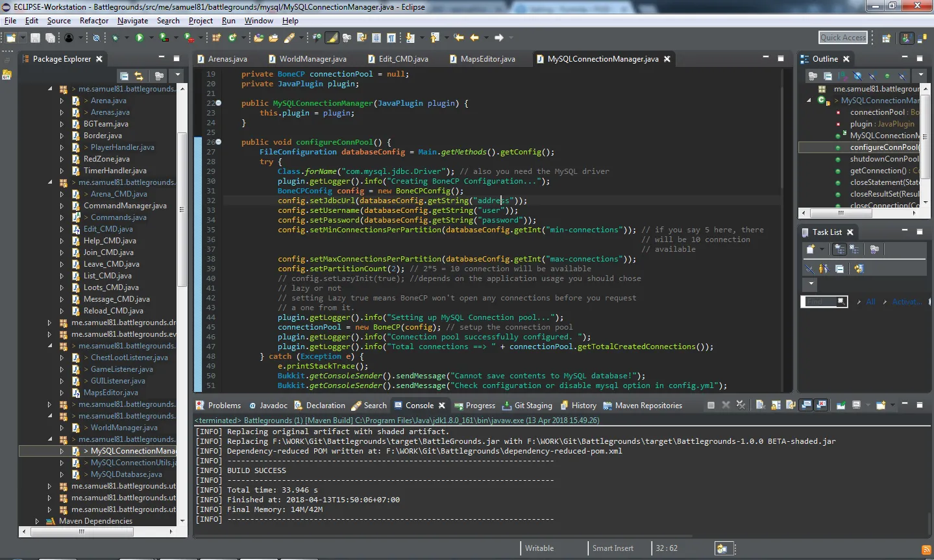Click the Run button in the toolbar
Viewport: 934px width, 560px height.
(x=140, y=38)
